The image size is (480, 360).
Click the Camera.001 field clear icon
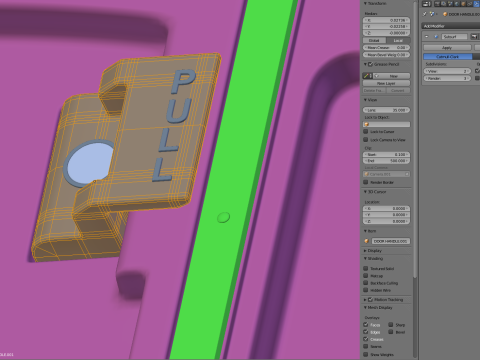click(x=407, y=174)
